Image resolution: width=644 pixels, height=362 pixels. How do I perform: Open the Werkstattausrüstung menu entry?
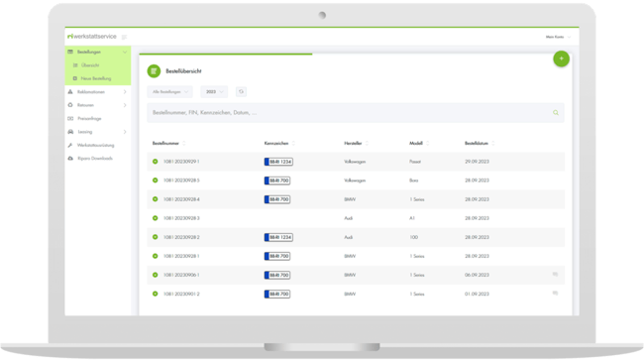click(96, 145)
